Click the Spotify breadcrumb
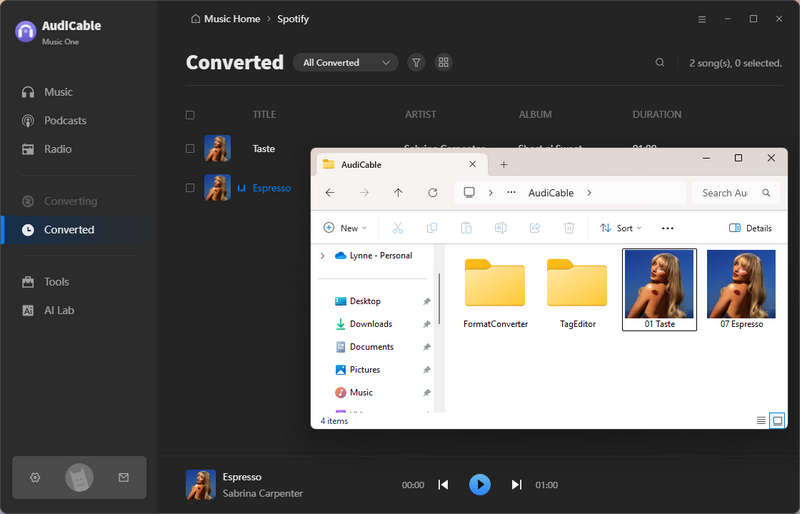The image size is (800, 514). [x=293, y=19]
